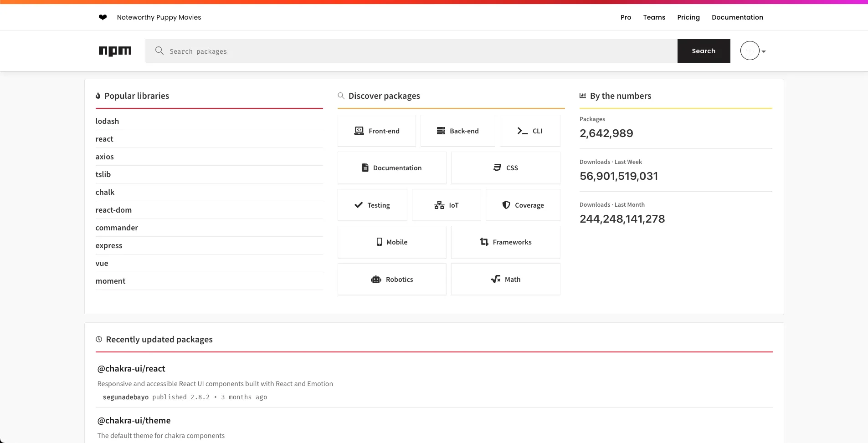Image resolution: width=868 pixels, height=443 pixels.
Task: Click the Coverage shield icon
Action: (x=506, y=205)
